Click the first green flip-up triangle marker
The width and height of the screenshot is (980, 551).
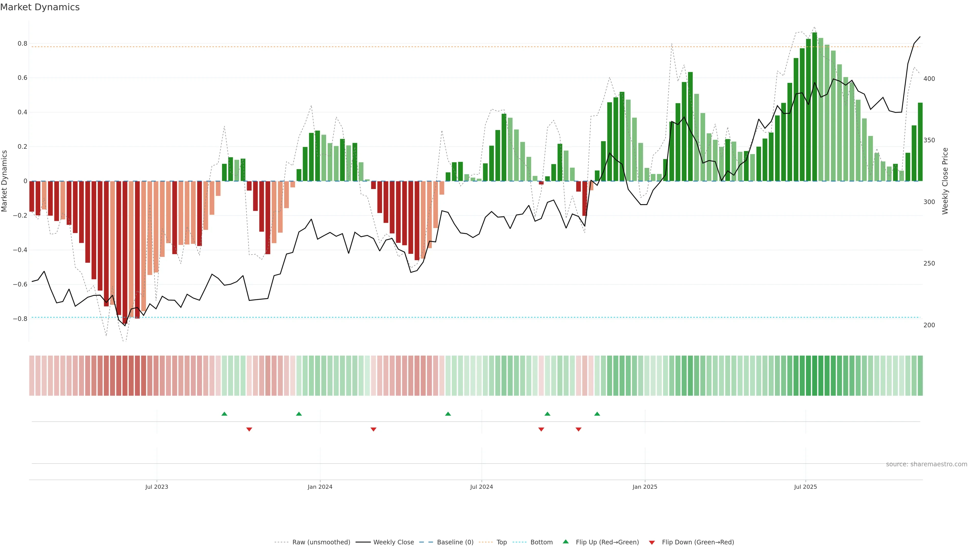pos(224,414)
